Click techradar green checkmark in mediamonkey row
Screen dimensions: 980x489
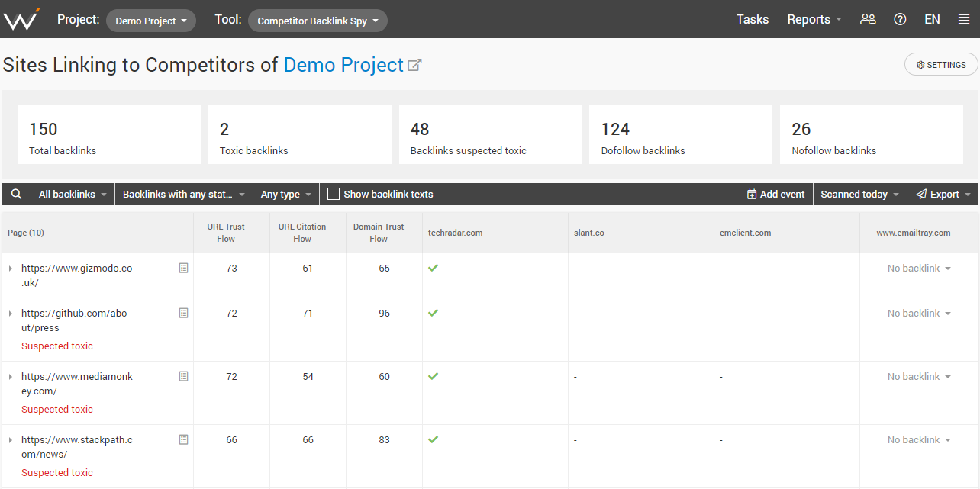[433, 376]
